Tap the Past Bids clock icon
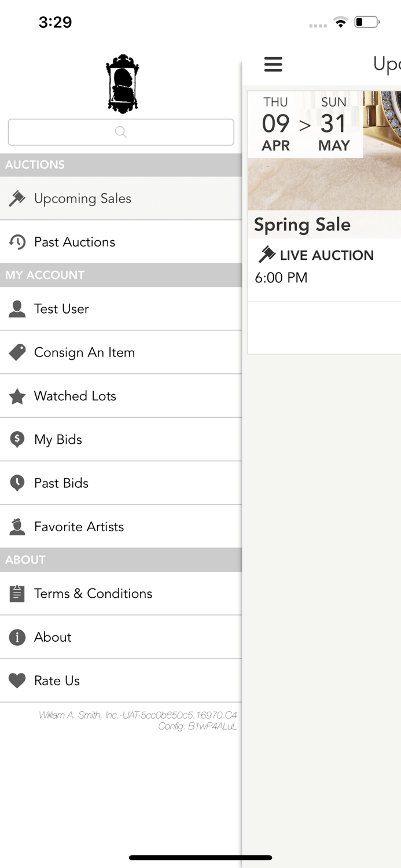The width and height of the screenshot is (401, 868). [17, 483]
